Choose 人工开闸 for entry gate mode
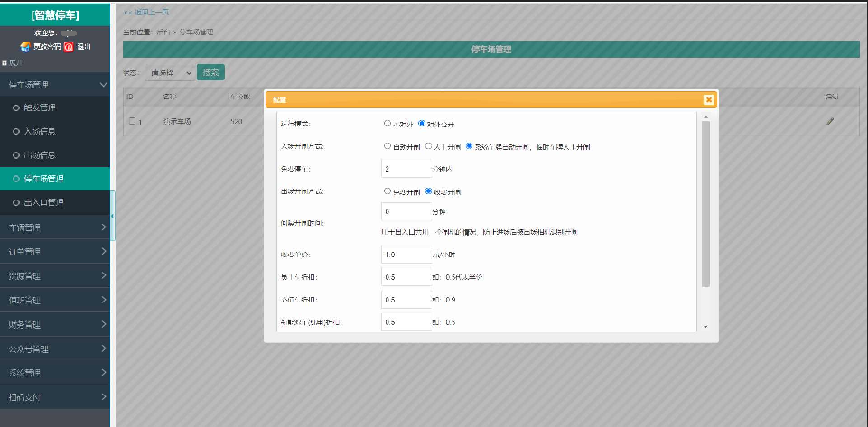The height and width of the screenshot is (427, 868). (428, 146)
